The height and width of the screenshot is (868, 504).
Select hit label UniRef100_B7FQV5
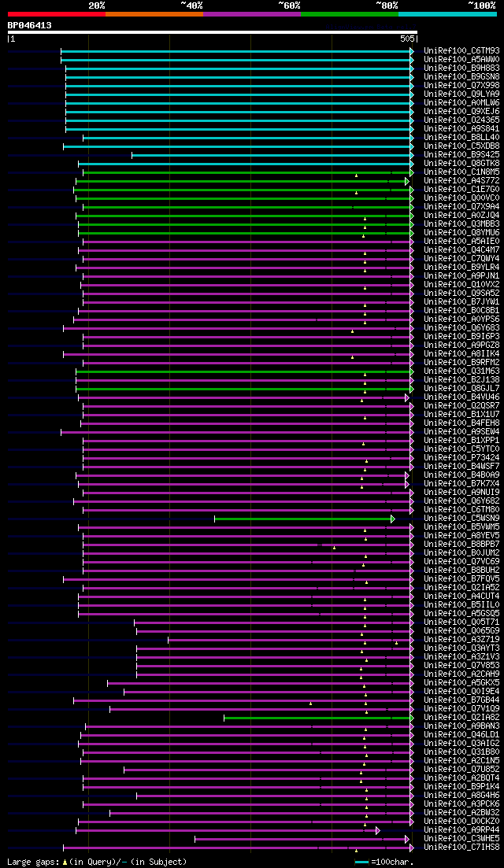pos(462,579)
